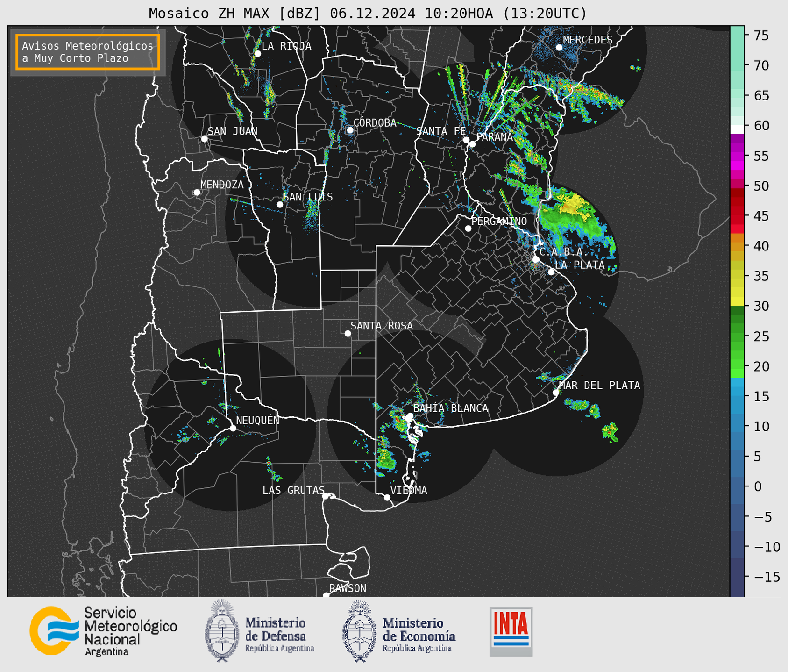Click the 75 tick label on the scale
This screenshot has height=672, width=788.
(761, 36)
